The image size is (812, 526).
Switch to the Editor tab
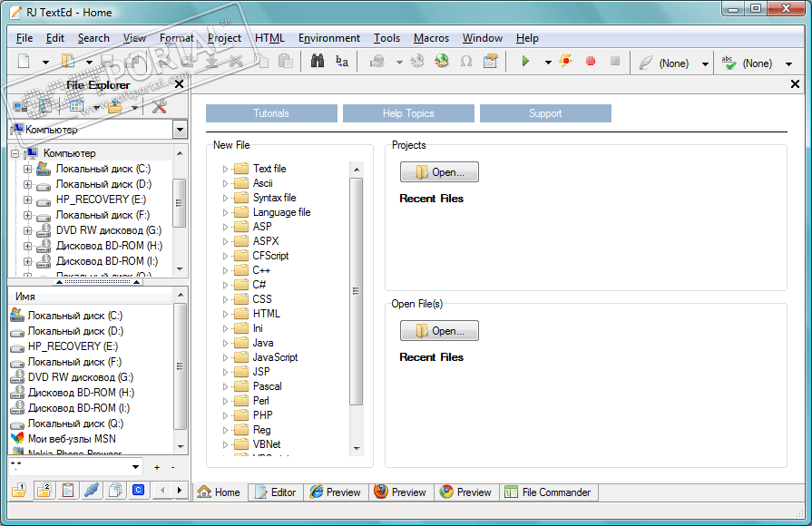(276, 492)
